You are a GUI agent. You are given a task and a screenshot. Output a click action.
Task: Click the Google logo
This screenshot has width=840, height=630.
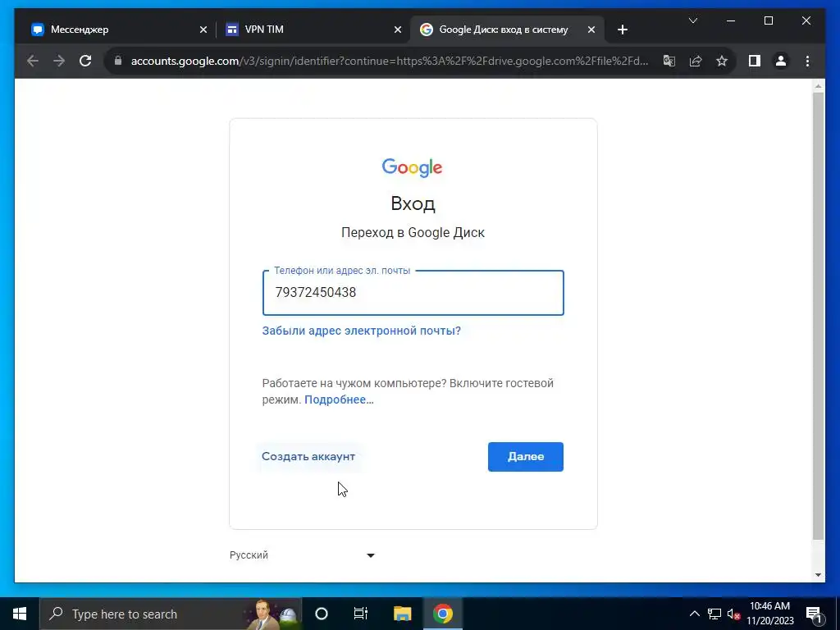(x=412, y=167)
